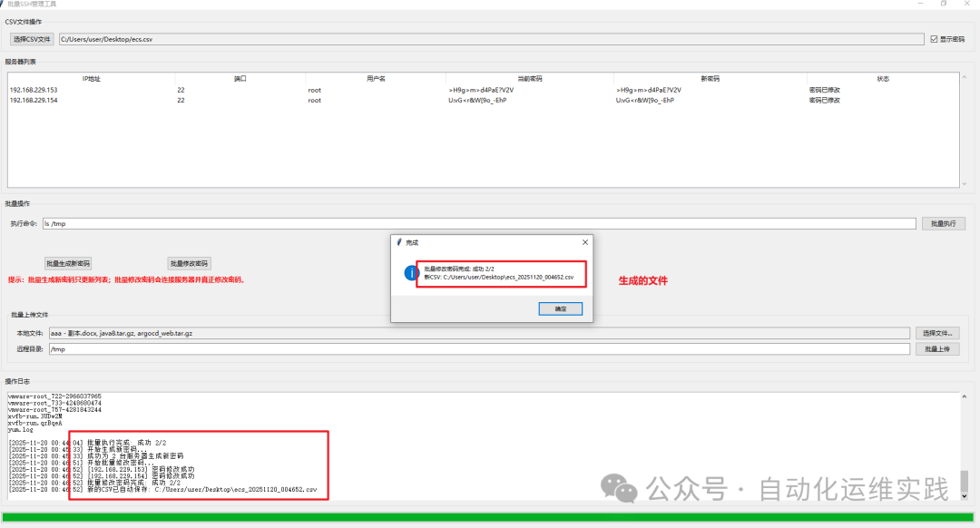Viewport: 980px width, 528px height.
Task: Click server list scrollbar down arrow
Action: coord(965,183)
